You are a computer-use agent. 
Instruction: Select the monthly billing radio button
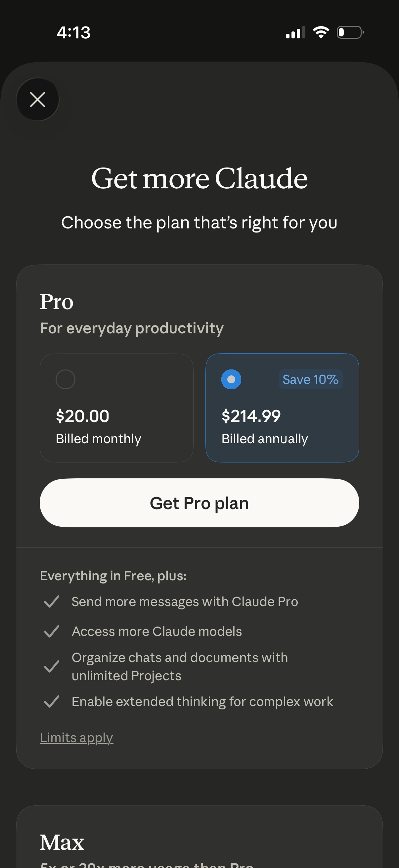[66, 379]
